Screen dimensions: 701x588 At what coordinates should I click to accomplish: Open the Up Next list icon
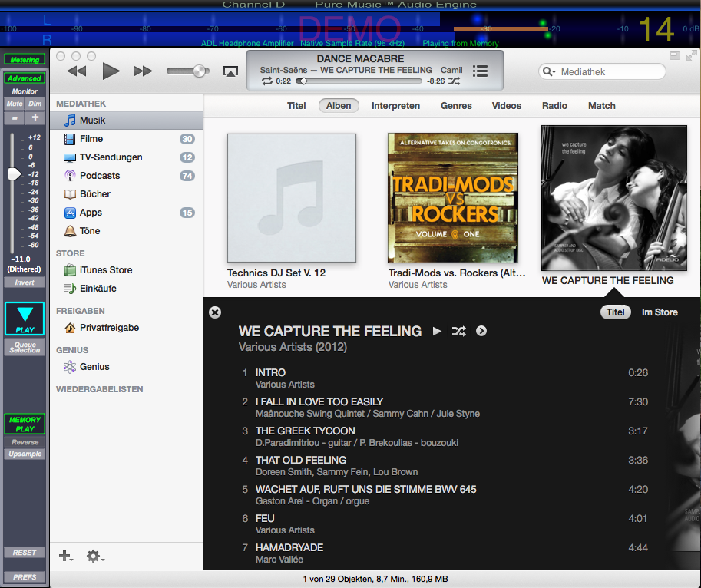tap(481, 71)
